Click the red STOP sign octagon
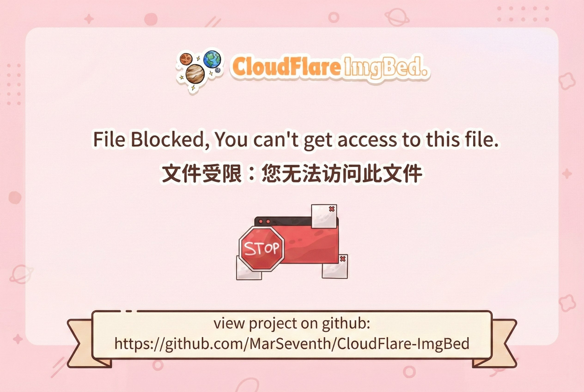This screenshot has width=584, height=392. (261, 249)
